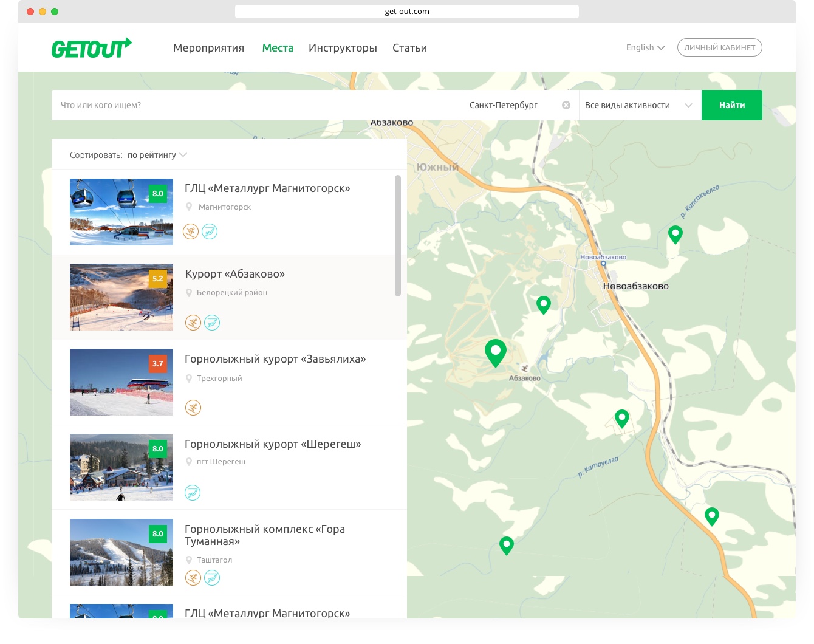The width and height of the screenshot is (814, 644).
Task: Click the Белорецкий район location pin icon
Action: pos(189,292)
